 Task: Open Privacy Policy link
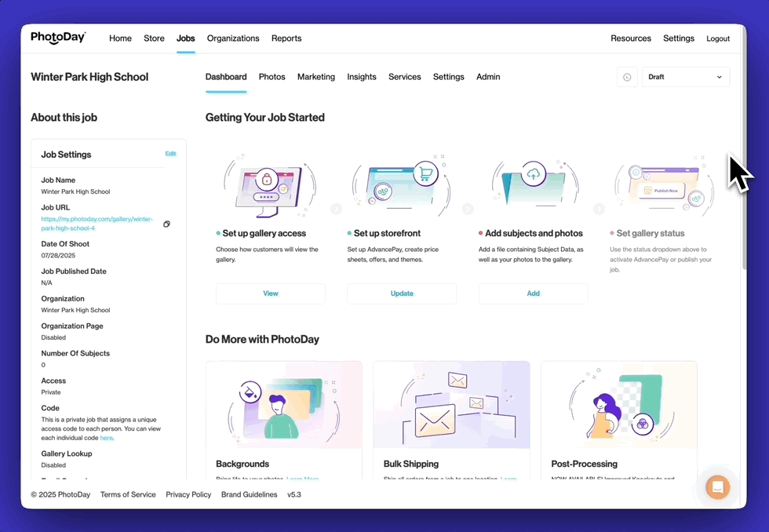click(188, 494)
